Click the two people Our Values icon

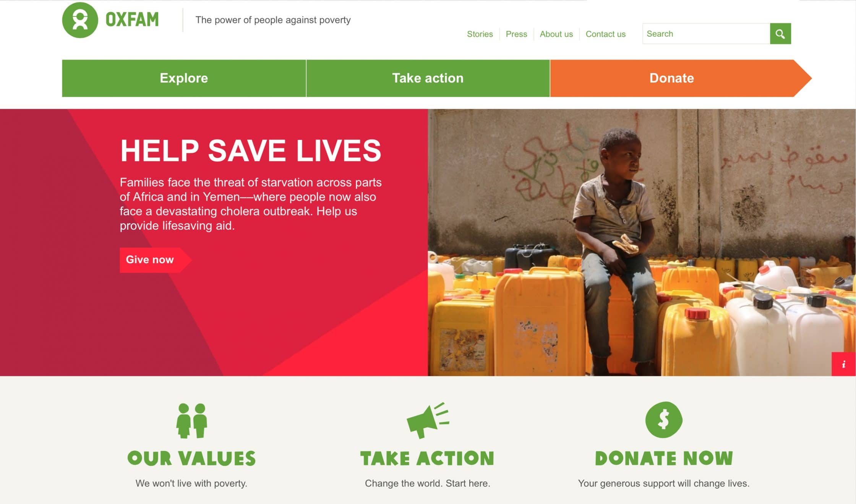tap(192, 421)
